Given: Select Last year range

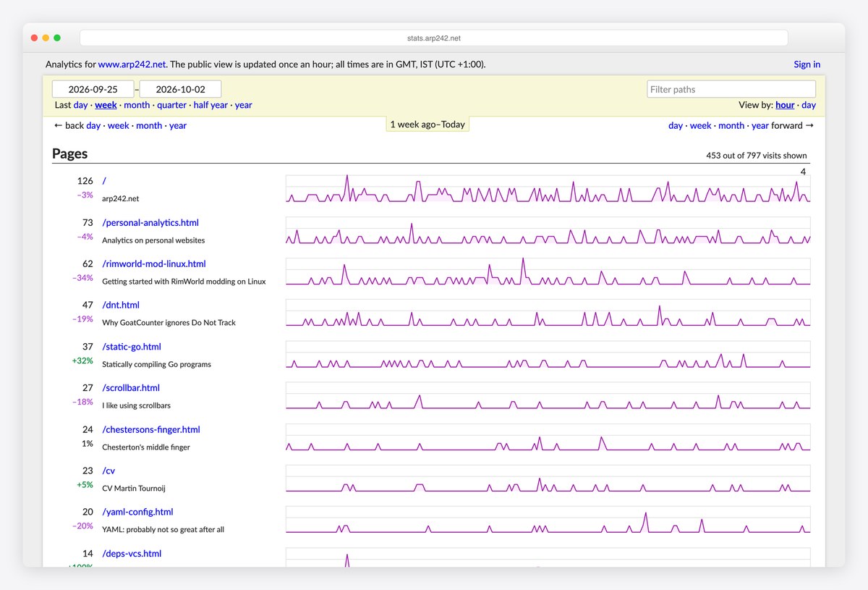Looking at the screenshot, I should [244, 105].
